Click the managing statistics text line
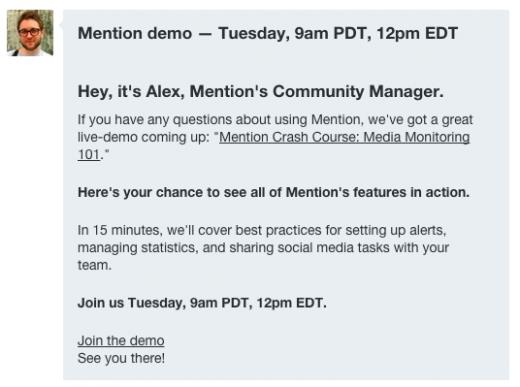This screenshot has width=520, height=387. click(x=263, y=248)
